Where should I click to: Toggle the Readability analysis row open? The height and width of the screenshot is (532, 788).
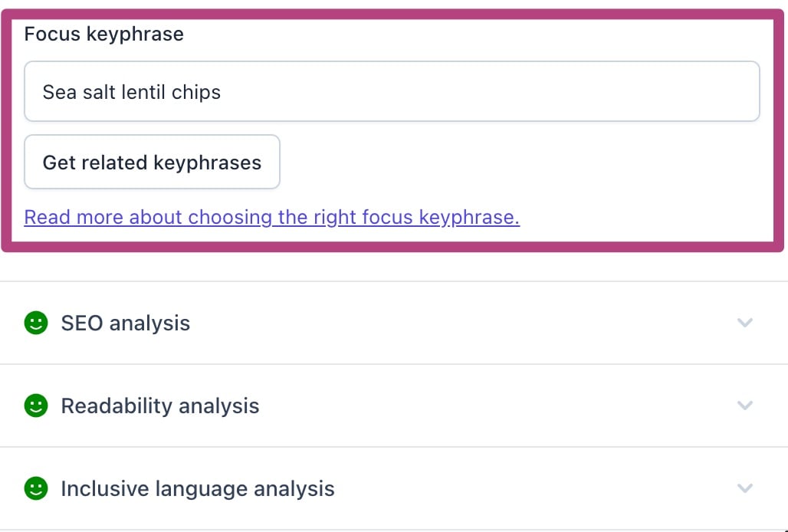tap(394, 406)
